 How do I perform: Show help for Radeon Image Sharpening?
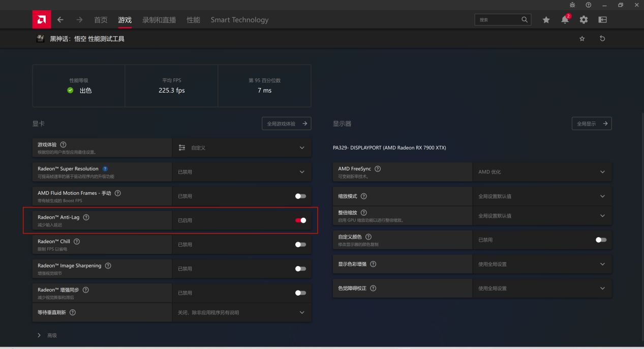click(x=108, y=266)
